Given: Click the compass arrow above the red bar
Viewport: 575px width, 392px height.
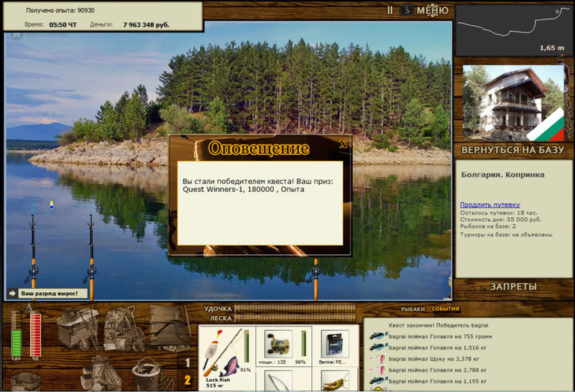Looking at the screenshot, I should coord(29,309).
